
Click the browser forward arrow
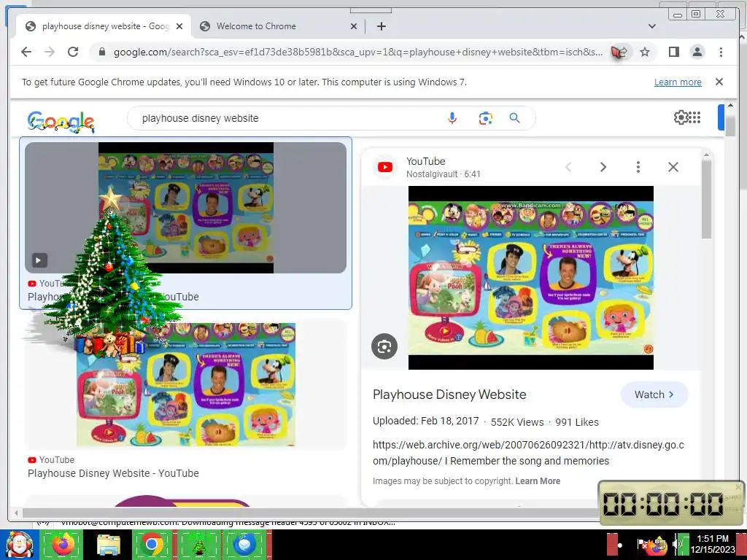click(50, 52)
